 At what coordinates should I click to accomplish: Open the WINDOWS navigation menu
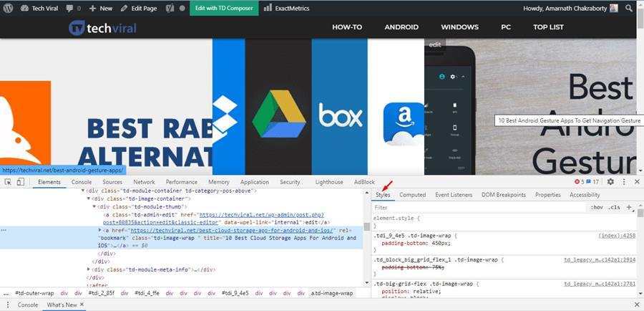[x=459, y=27]
